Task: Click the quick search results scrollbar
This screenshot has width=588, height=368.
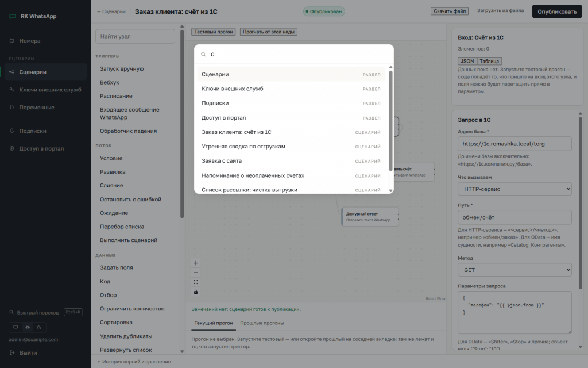Action: pos(390,120)
